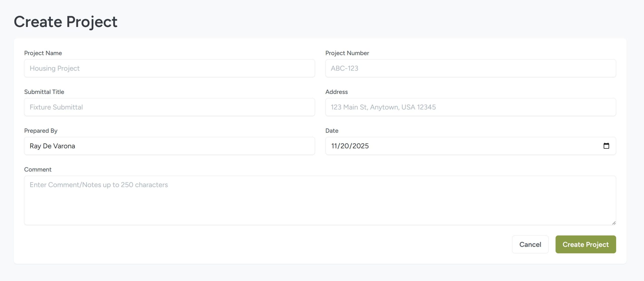Click the Address label
Screen dimensions: 644x281
(x=336, y=92)
